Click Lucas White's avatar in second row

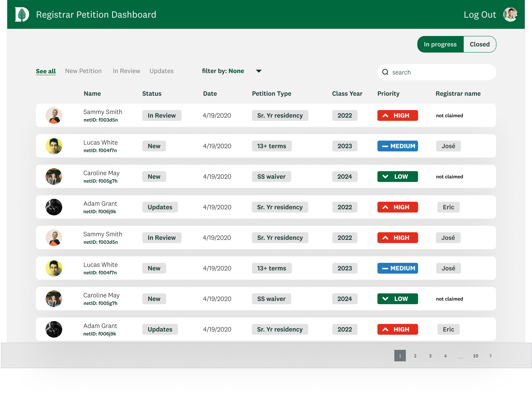pos(54,146)
